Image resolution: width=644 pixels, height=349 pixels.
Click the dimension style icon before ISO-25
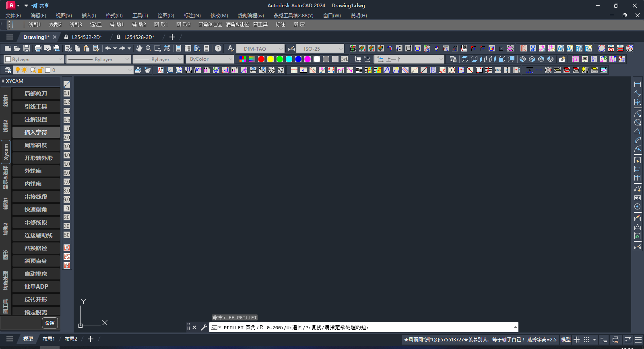pyautogui.click(x=291, y=48)
